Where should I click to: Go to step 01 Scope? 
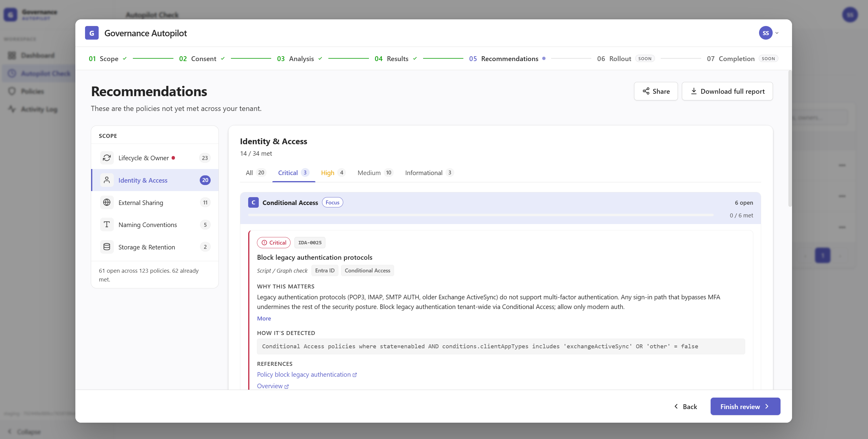click(x=107, y=59)
